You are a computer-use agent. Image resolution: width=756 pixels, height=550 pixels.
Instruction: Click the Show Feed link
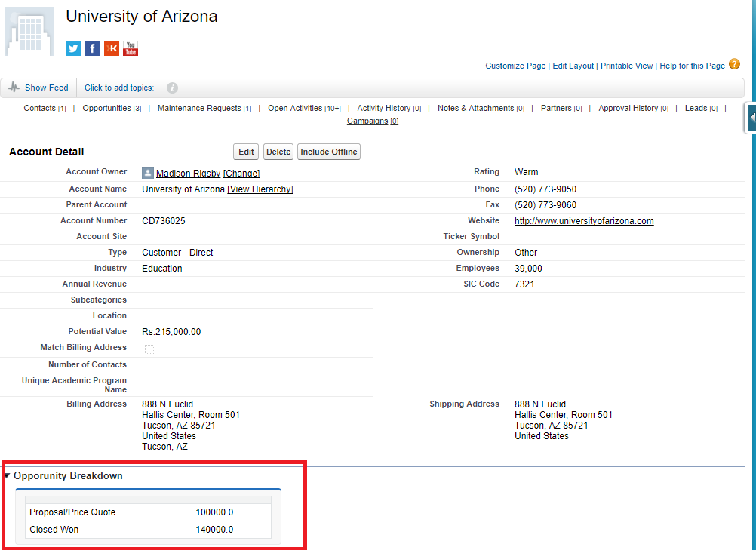[x=47, y=88]
